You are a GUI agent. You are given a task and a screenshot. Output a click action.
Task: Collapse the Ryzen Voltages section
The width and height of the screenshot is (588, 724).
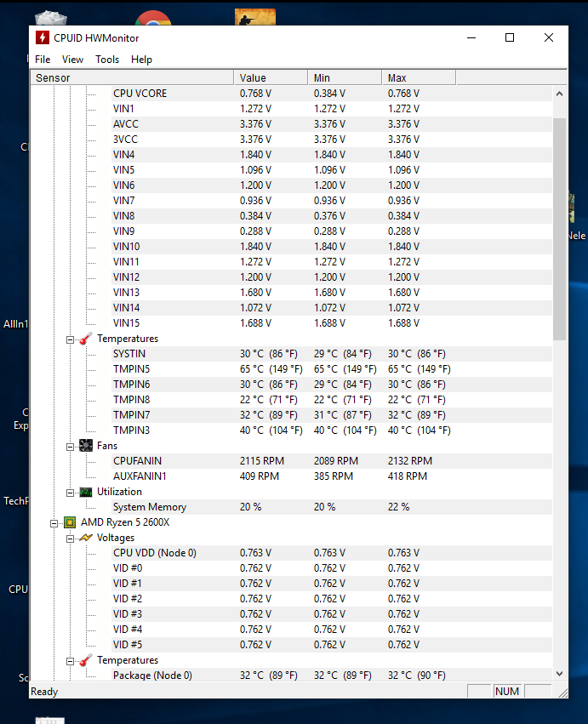[x=70, y=539]
